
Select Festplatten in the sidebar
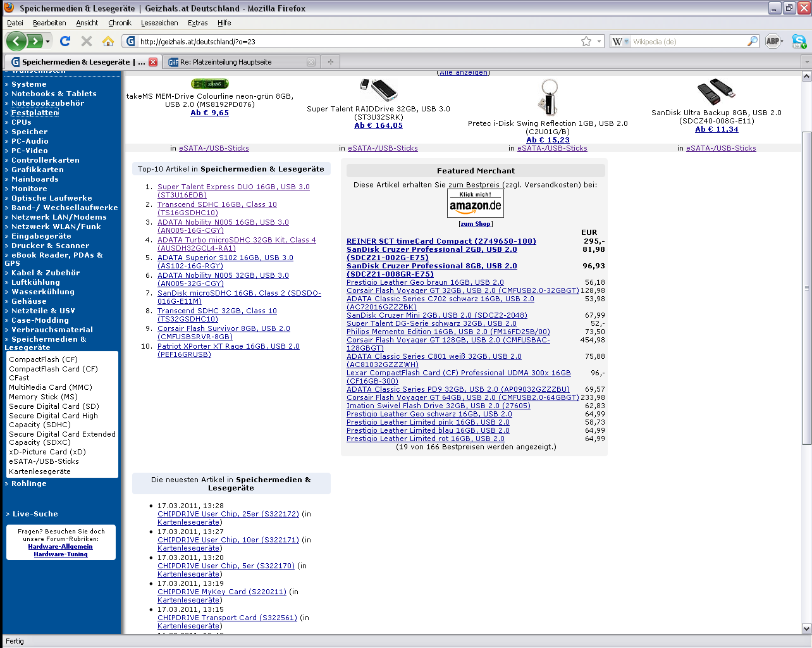point(35,113)
